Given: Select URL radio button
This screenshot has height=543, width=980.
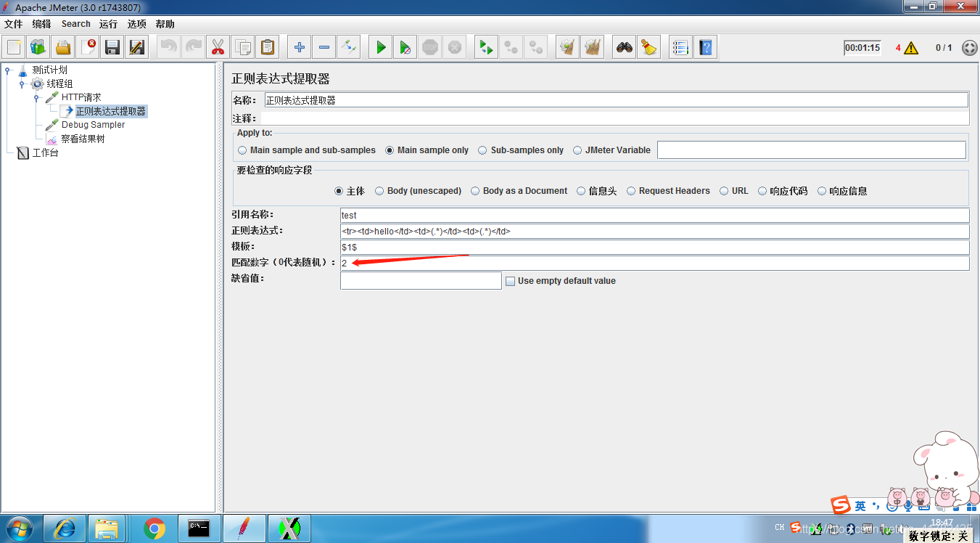Looking at the screenshot, I should tap(724, 191).
